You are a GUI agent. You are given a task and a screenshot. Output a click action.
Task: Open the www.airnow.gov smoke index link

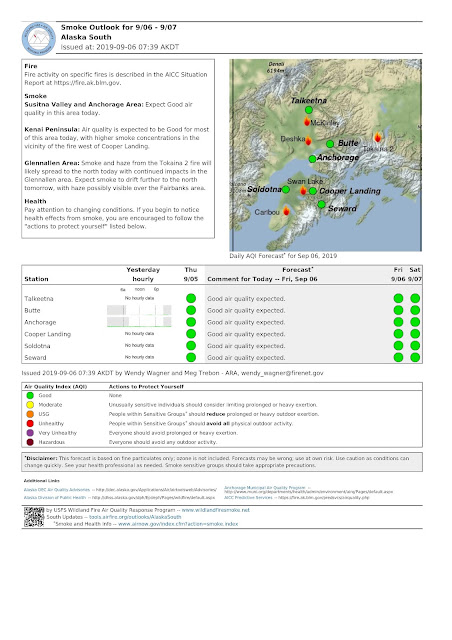click(x=178, y=524)
